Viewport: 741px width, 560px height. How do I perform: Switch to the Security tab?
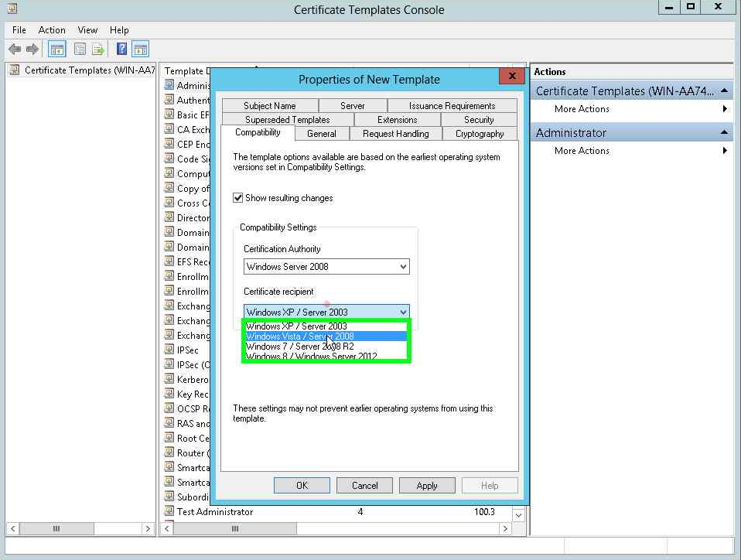click(x=479, y=120)
